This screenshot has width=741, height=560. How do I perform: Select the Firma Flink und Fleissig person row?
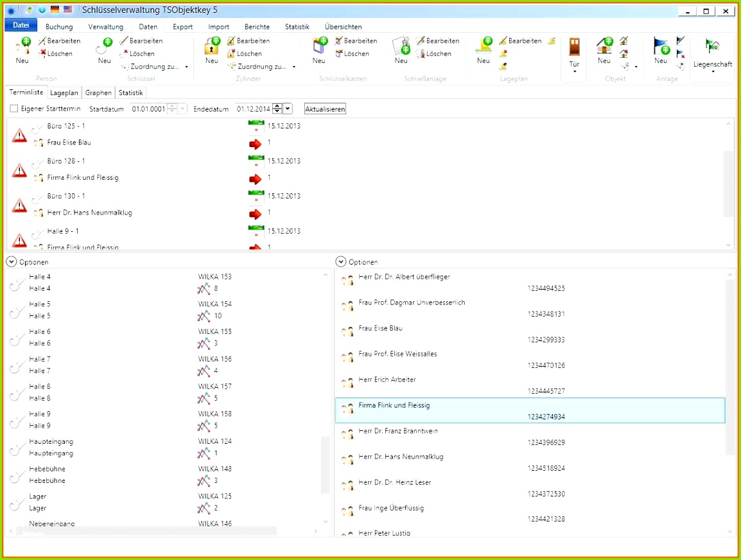click(530, 410)
